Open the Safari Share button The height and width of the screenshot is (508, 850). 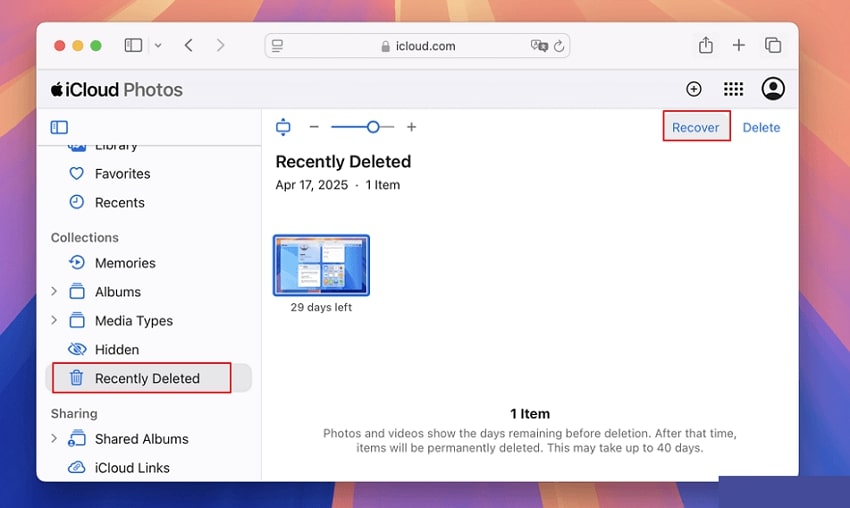705,45
